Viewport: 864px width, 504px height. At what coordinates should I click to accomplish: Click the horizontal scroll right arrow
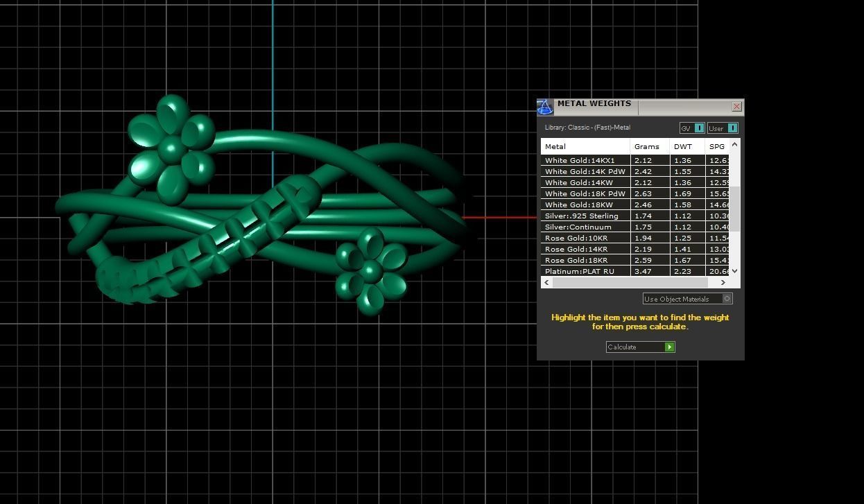(723, 282)
